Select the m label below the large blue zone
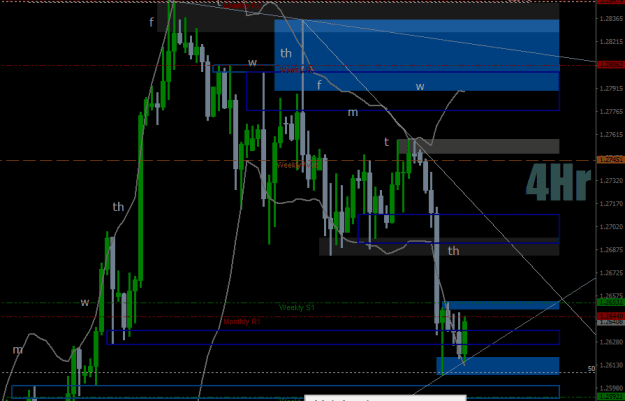Image resolution: width=625 pixels, height=401 pixels. pos(353,113)
